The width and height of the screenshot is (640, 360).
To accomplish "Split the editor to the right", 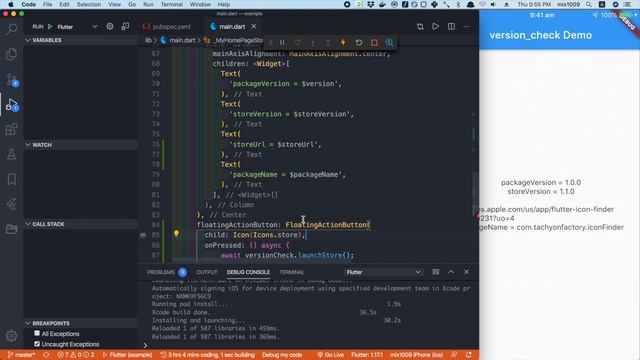I will pos(451,27).
